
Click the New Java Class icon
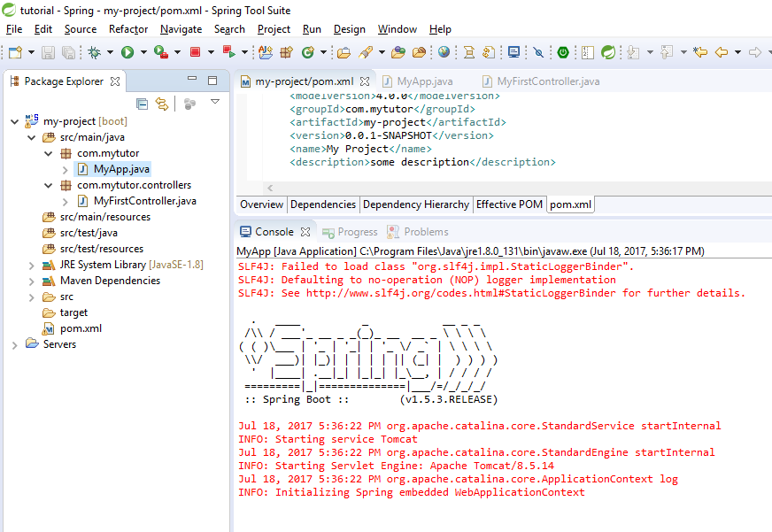308,52
